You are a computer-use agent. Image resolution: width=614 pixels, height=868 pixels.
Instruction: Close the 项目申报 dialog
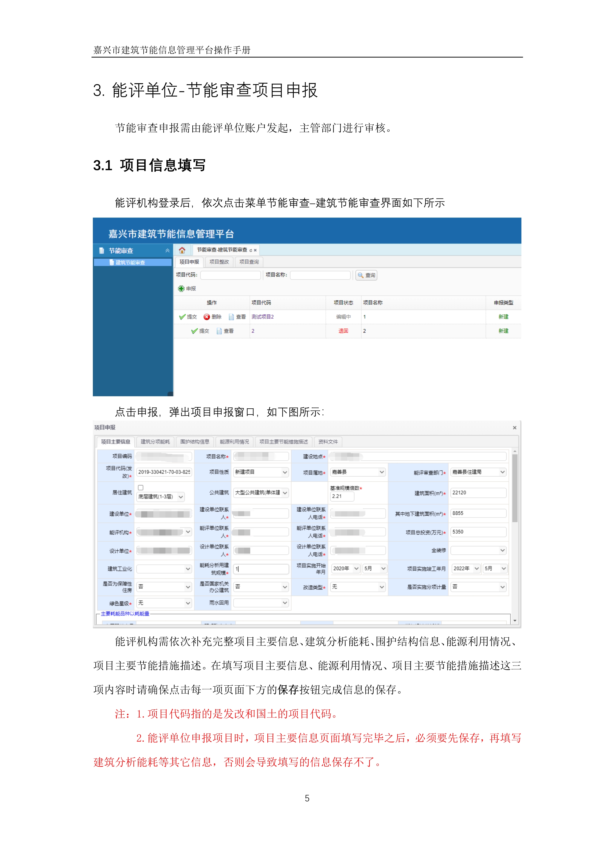click(514, 428)
